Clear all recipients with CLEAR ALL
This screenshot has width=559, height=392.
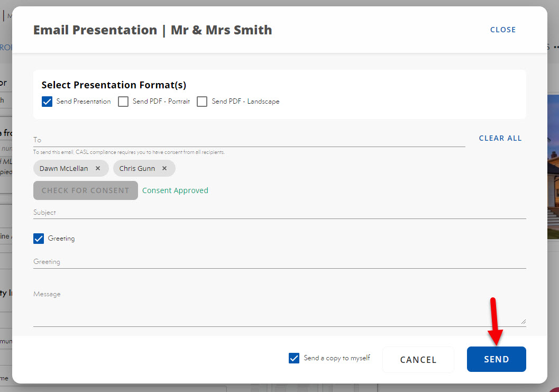pos(500,138)
